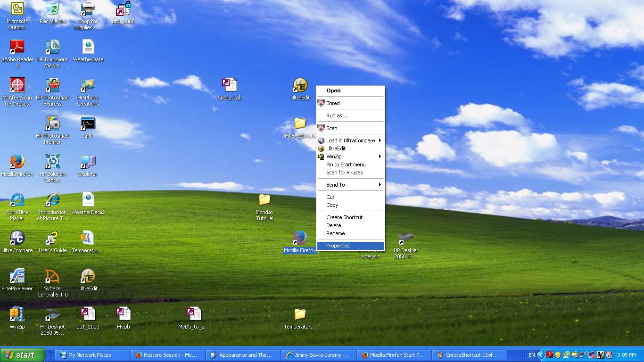The width and height of the screenshot is (644, 362).
Task: Select the WinZip desktop icon
Action: point(17,315)
